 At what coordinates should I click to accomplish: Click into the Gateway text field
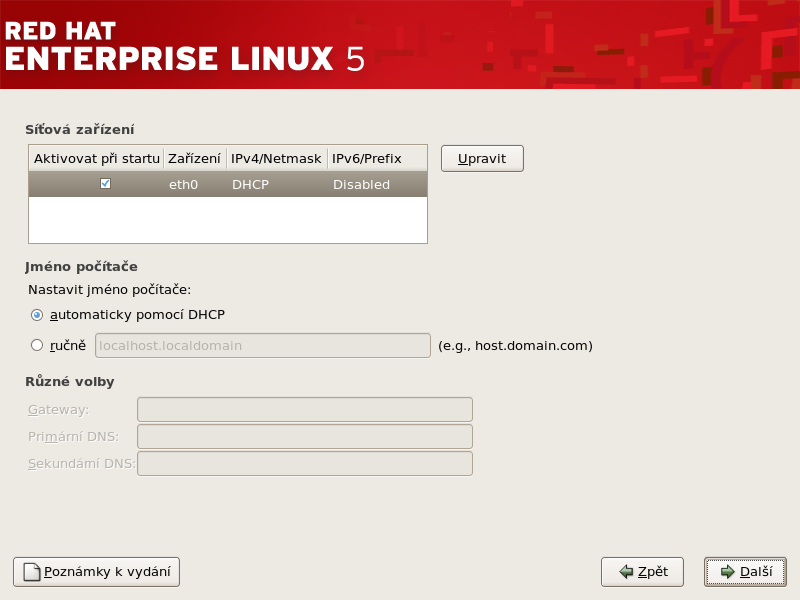pyautogui.click(x=304, y=410)
